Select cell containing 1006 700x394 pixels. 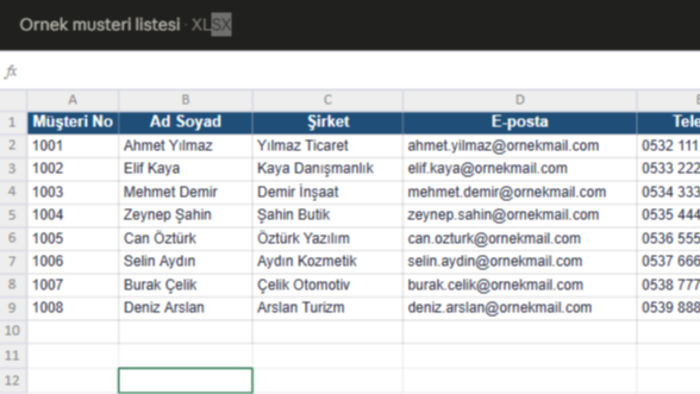pyautogui.click(x=73, y=261)
